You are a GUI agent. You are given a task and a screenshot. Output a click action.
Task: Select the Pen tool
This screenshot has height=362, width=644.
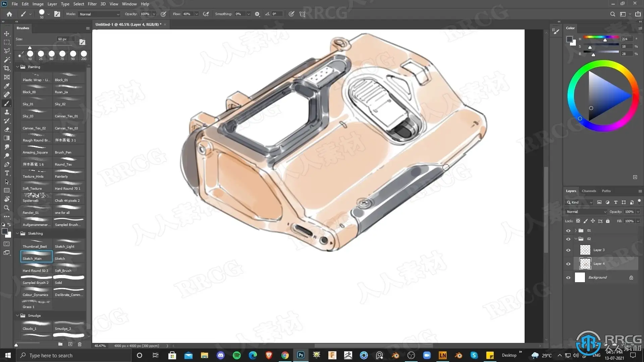point(7,164)
